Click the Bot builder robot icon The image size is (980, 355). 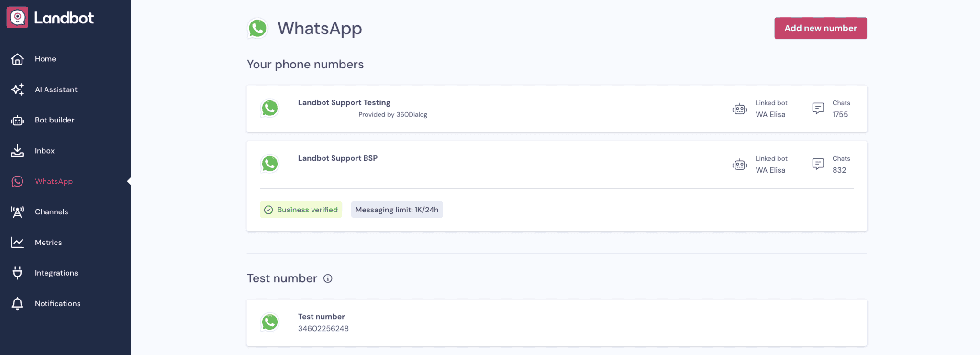click(17, 120)
